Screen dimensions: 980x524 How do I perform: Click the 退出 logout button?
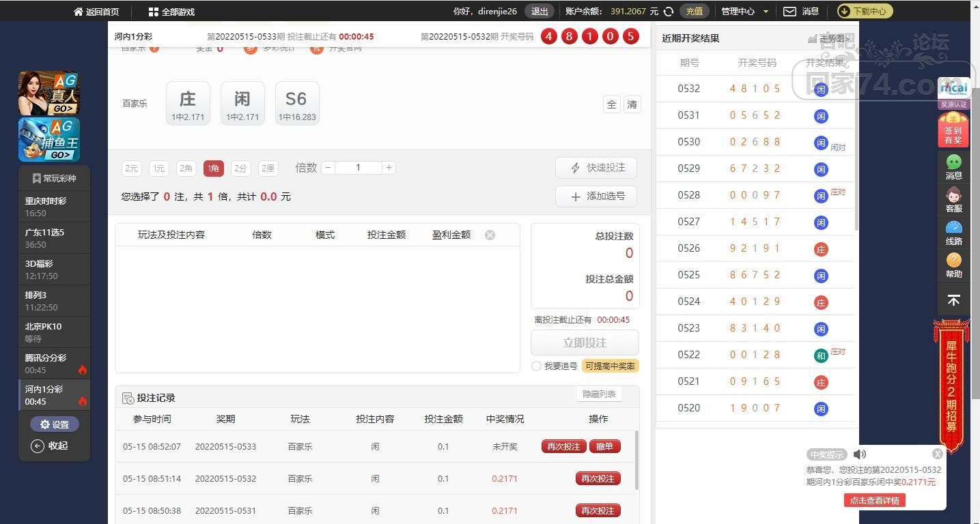(540, 11)
